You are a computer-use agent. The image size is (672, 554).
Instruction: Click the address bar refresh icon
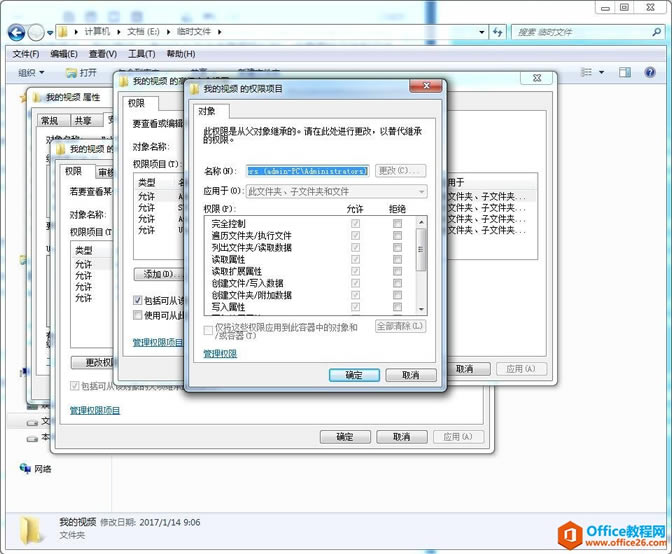tap(498, 32)
